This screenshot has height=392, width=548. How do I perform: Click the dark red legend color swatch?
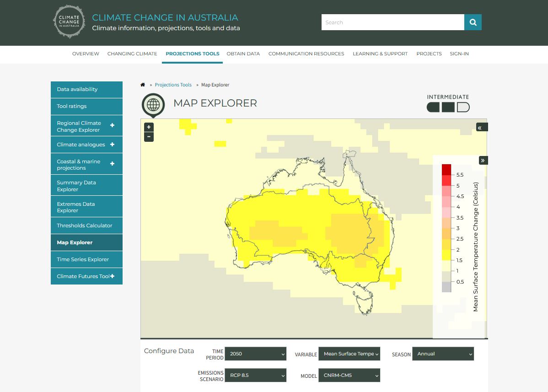(446, 169)
